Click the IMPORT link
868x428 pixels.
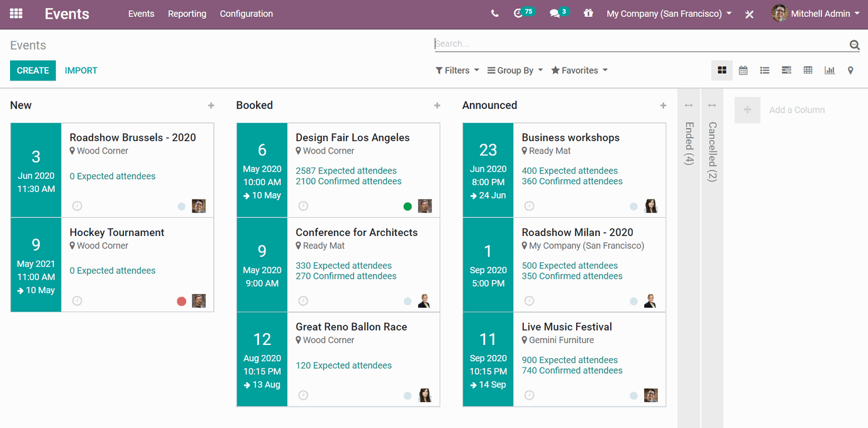[x=81, y=70]
